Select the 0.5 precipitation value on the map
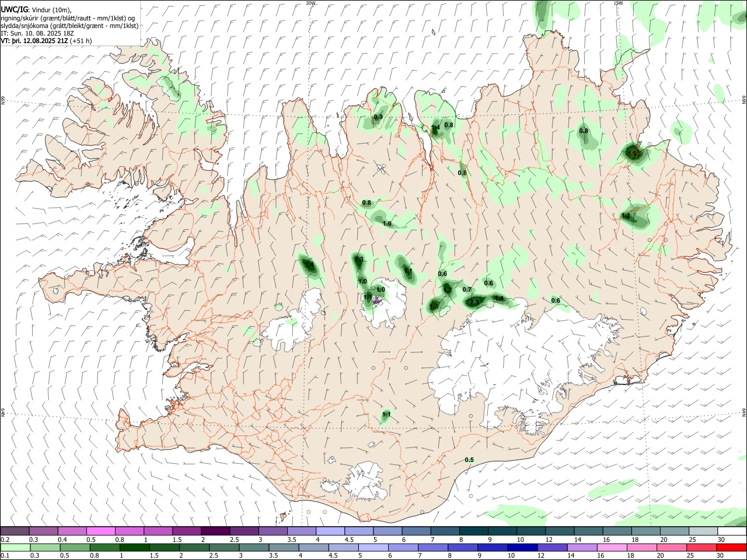The image size is (747, 560). 469,460
